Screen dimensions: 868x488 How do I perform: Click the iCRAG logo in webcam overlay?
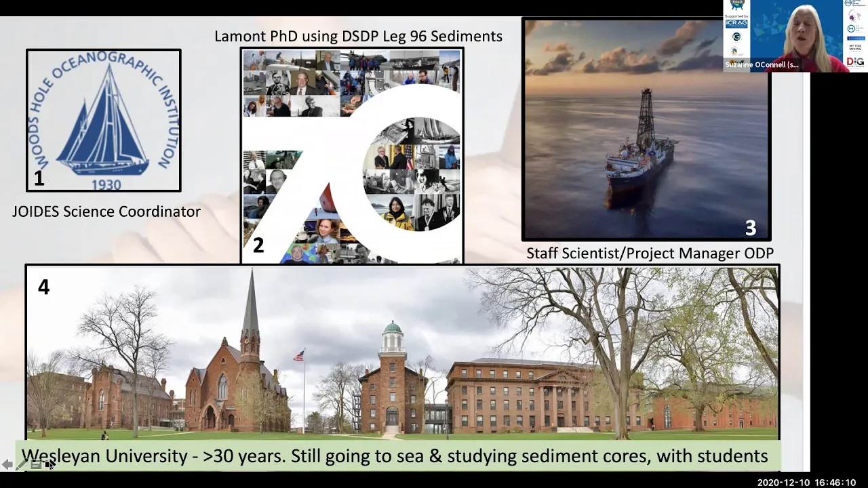736,23
